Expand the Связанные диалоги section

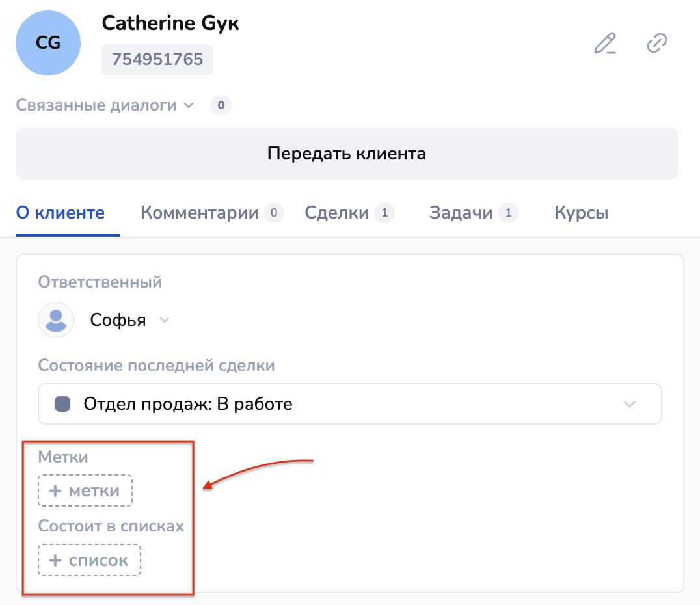click(x=105, y=105)
